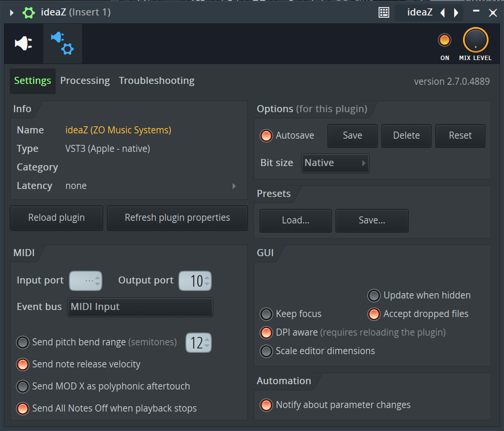Minimize the ideaZ plugin window

(476, 11)
